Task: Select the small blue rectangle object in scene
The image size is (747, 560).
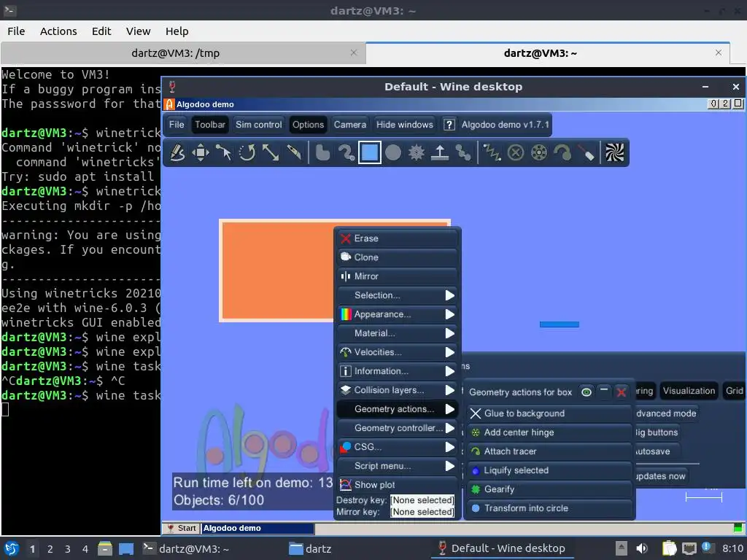Action: [x=560, y=324]
